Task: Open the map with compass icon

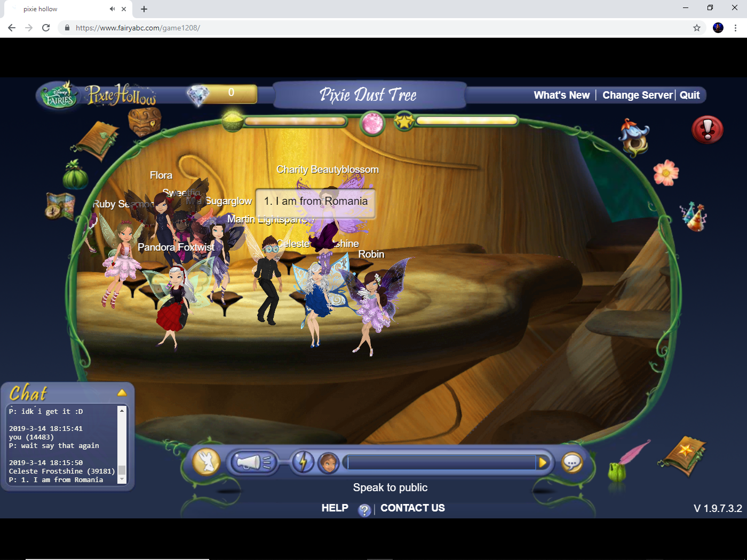Action: [x=59, y=207]
